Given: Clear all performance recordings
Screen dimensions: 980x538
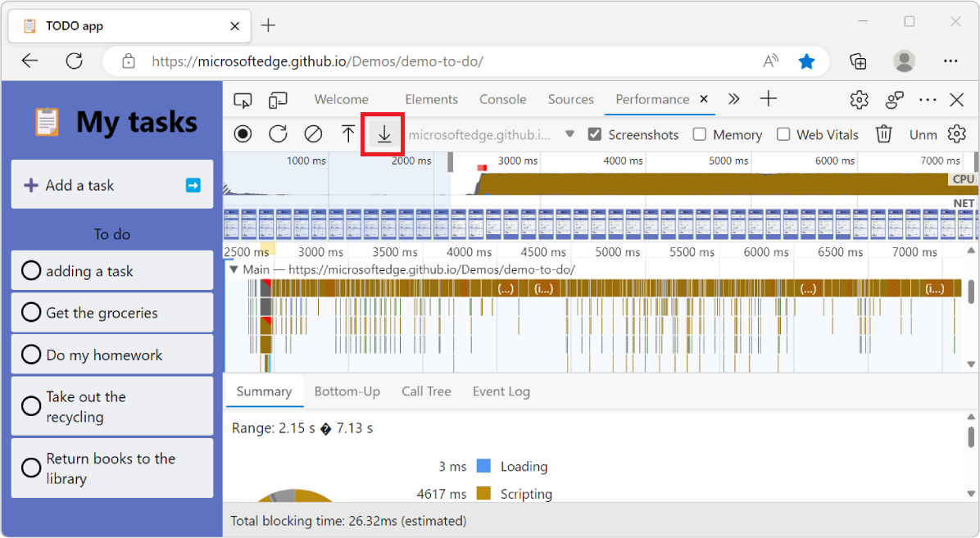Looking at the screenshot, I should tap(312, 133).
